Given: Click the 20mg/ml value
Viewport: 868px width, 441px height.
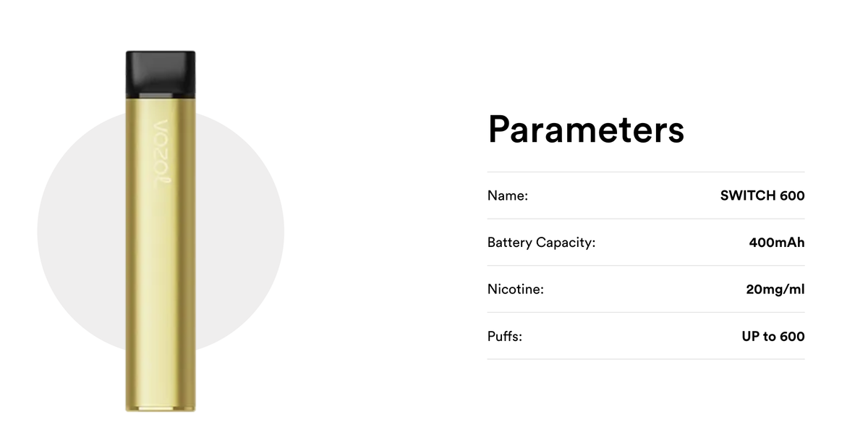Looking at the screenshot, I should [775, 290].
